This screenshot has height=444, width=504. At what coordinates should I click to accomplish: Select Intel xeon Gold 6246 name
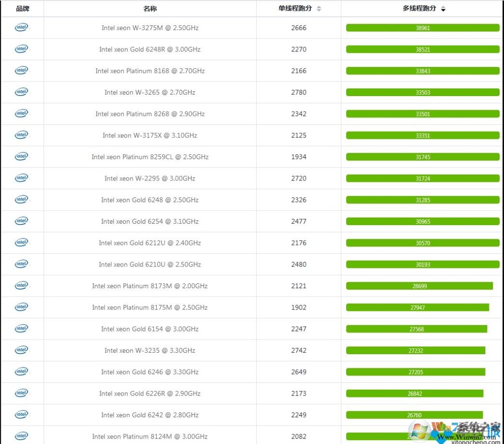point(150,372)
